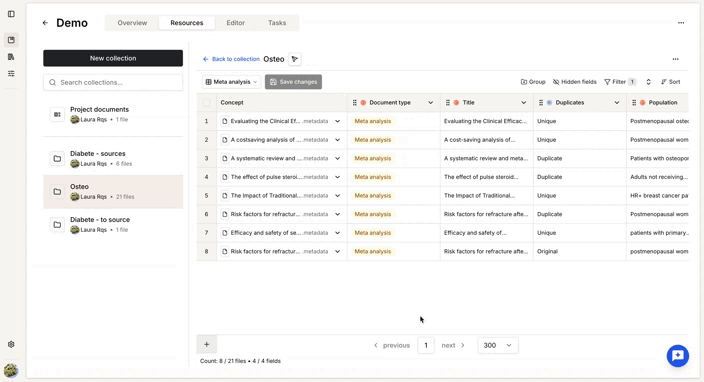Select the Project documents collection
This screenshot has height=382, width=704.
coord(113,114)
